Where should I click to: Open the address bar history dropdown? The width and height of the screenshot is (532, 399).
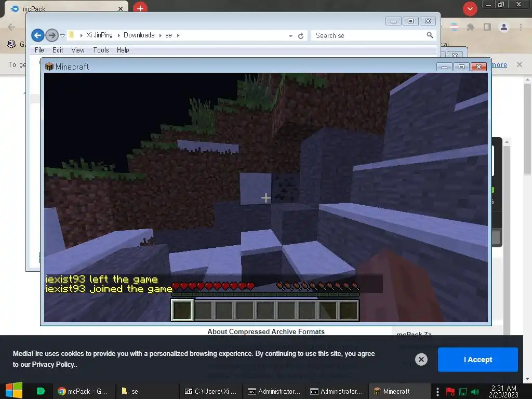point(290,36)
